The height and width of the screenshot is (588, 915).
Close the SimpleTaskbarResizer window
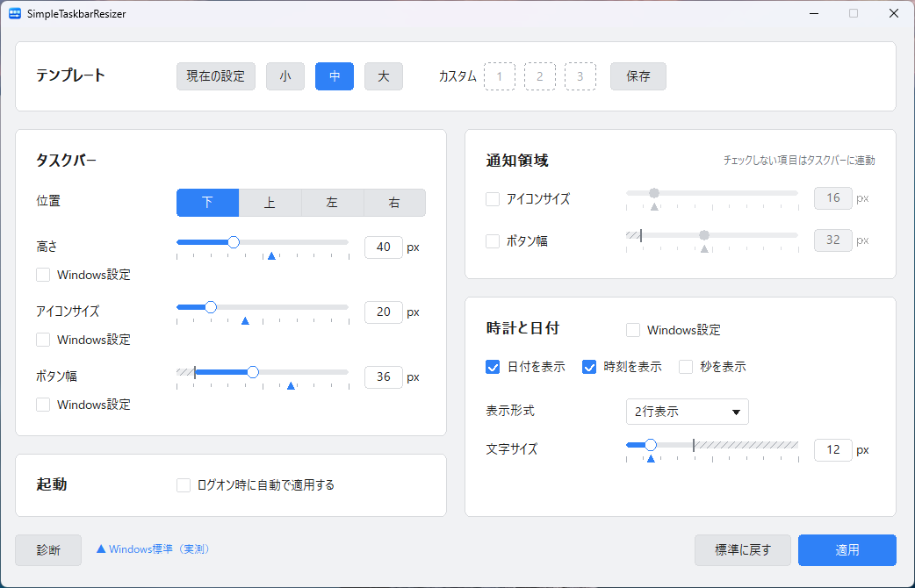(x=893, y=13)
